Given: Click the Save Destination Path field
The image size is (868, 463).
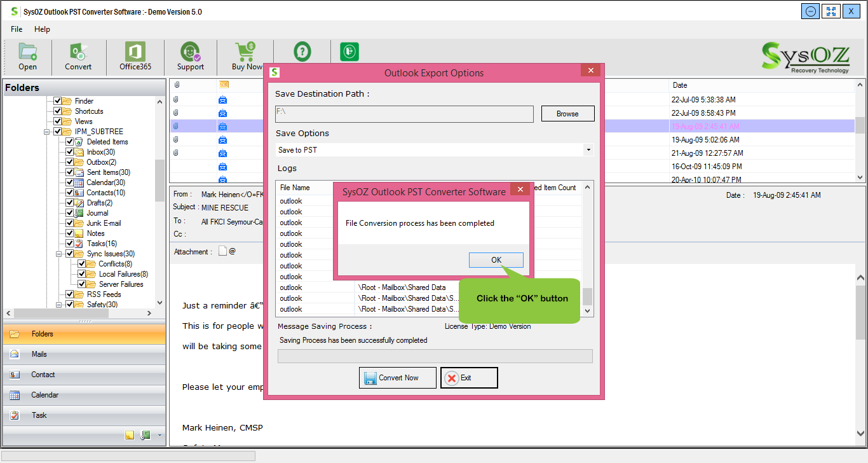Looking at the screenshot, I should 404,114.
